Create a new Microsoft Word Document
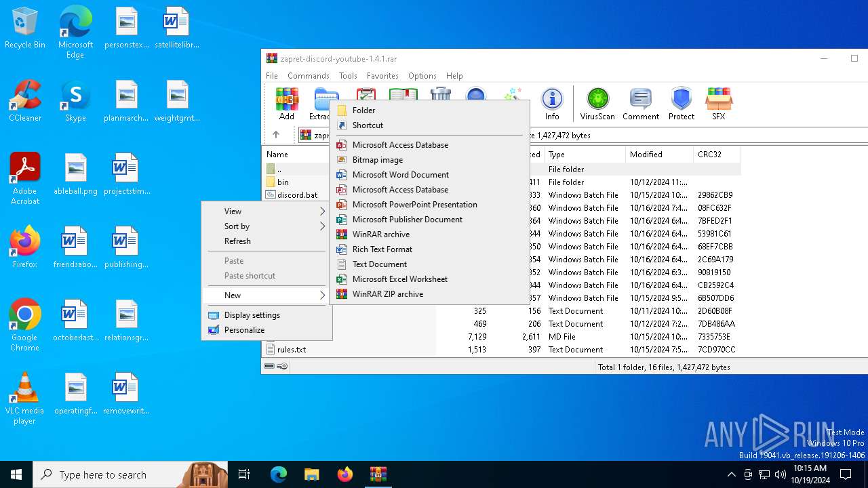This screenshot has width=868, height=488. point(430,175)
